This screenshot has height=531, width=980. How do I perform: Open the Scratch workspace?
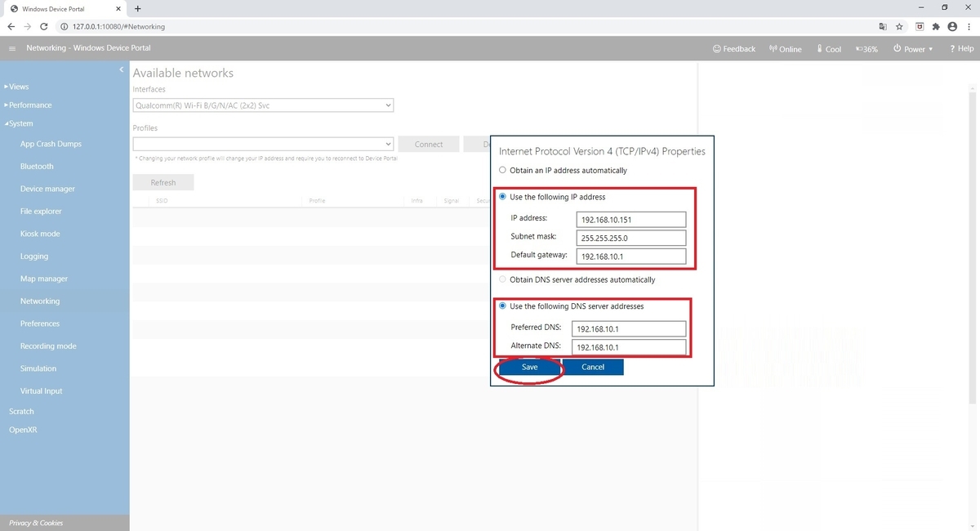coord(21,412)
